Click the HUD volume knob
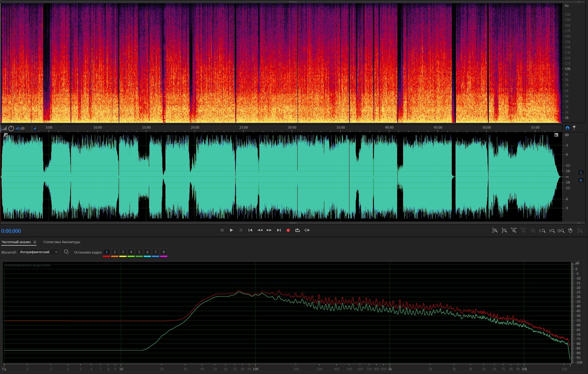The height and width of the screenshot is (374, 588). coord(11,128)
